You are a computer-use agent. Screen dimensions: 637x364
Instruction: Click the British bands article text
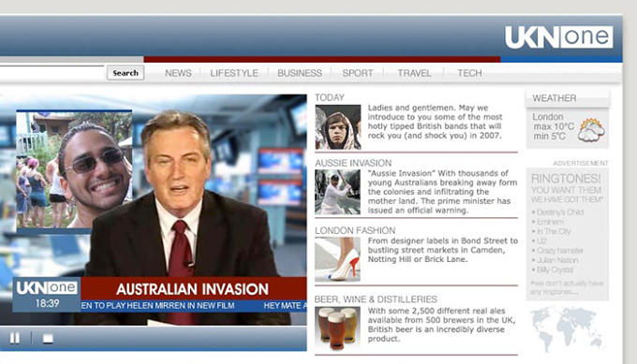[x=435, y=122]
